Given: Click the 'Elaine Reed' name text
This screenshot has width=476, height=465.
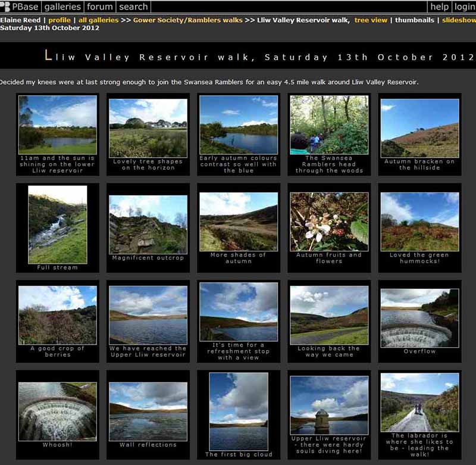Looking at the screenshot, I should pos(20,20).
